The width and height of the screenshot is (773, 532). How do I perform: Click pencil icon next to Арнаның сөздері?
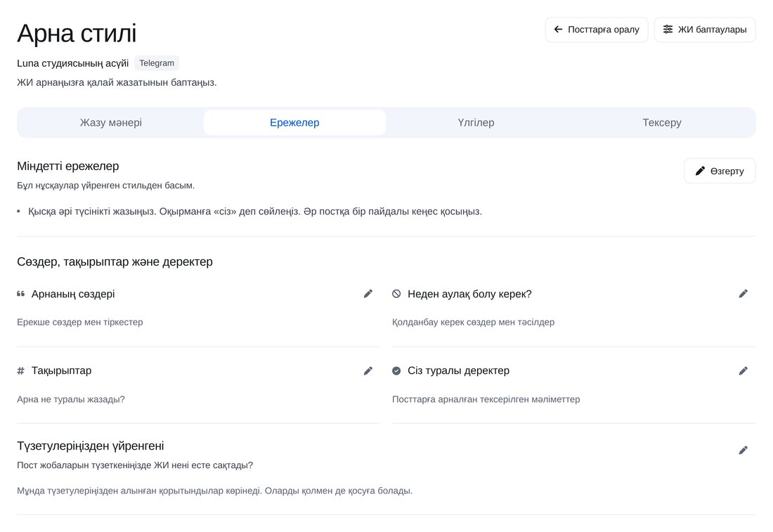tap(368, 294)
